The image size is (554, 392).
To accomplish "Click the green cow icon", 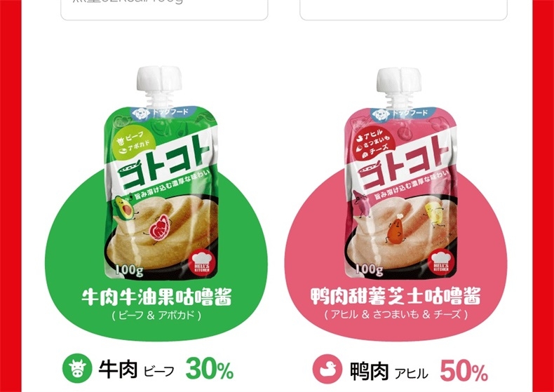I will [x=77, y=368].
